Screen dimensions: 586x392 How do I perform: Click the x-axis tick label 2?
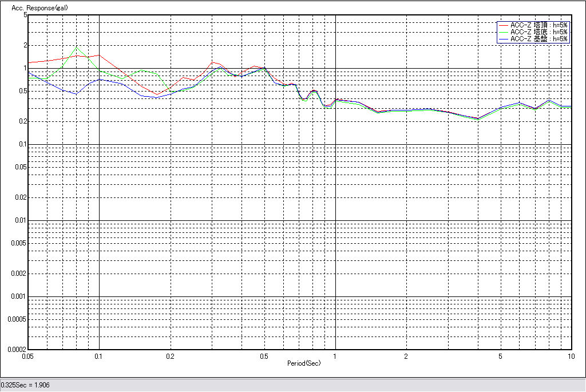point(406,356)
